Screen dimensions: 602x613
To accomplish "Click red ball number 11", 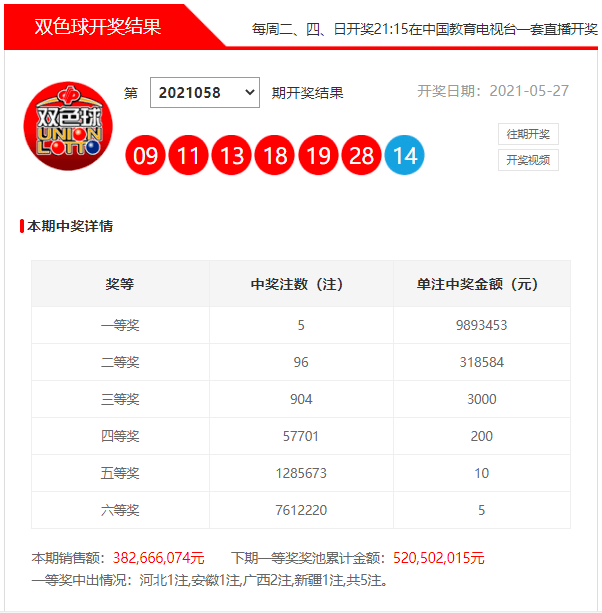I will (x=188, y=155).
